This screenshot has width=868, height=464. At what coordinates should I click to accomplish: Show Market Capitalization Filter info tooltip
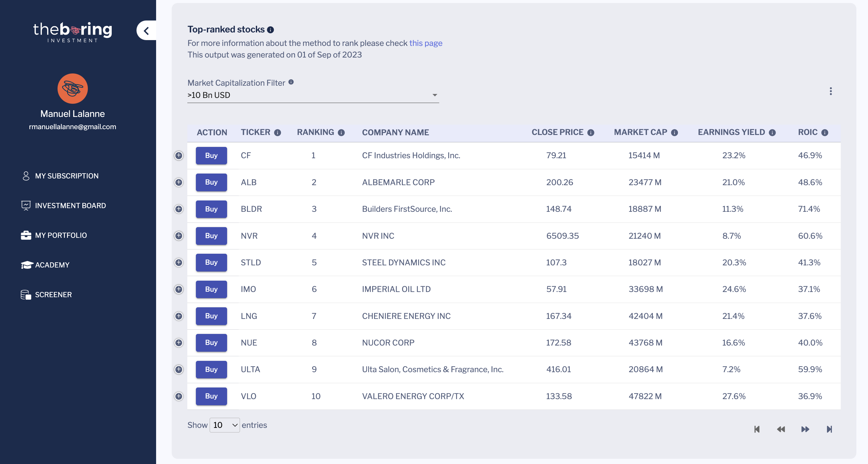(291, 82)
